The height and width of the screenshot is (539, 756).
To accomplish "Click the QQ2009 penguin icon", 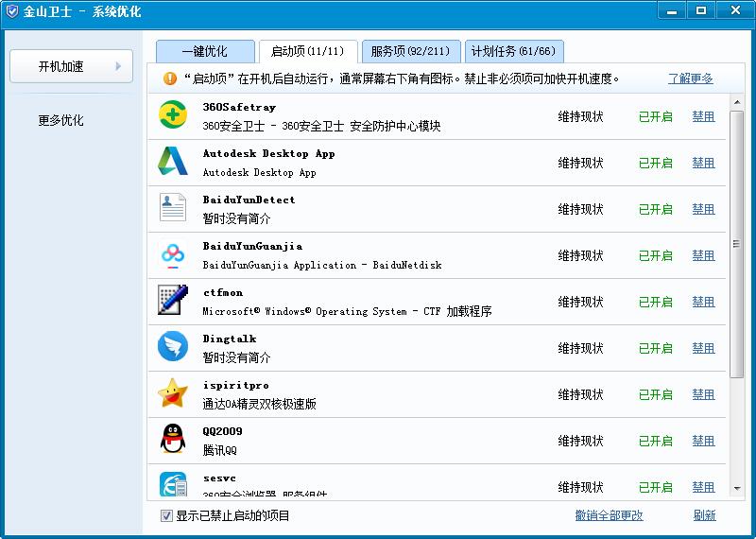I will point(173,439).
